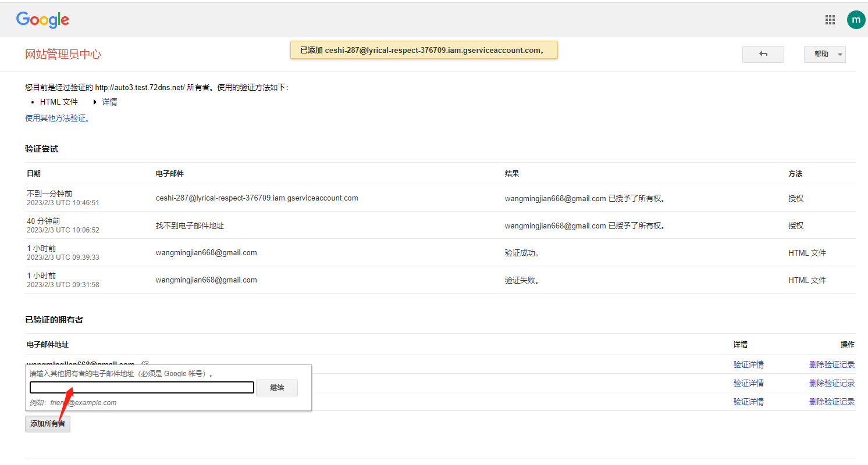Click HTML 文件 method in 验证成功 row
This screenshot has width=868, height=465.
(807, 253)
